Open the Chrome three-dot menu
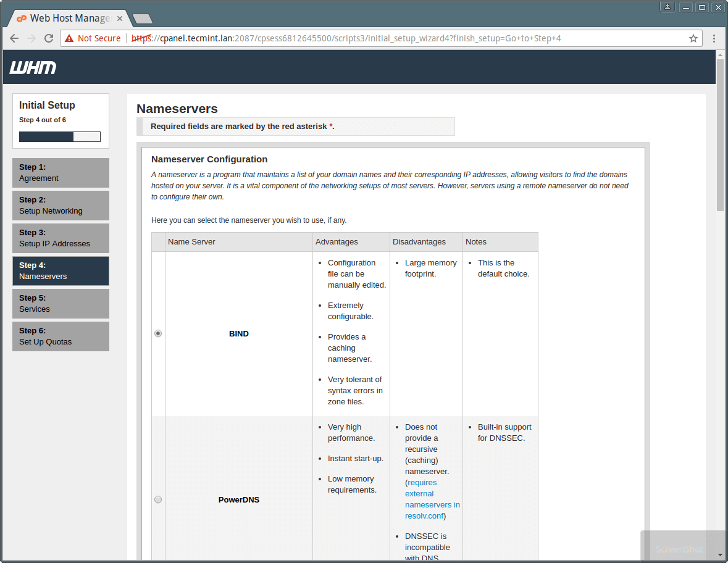The image size is (728, 563). tap(714, 38)
